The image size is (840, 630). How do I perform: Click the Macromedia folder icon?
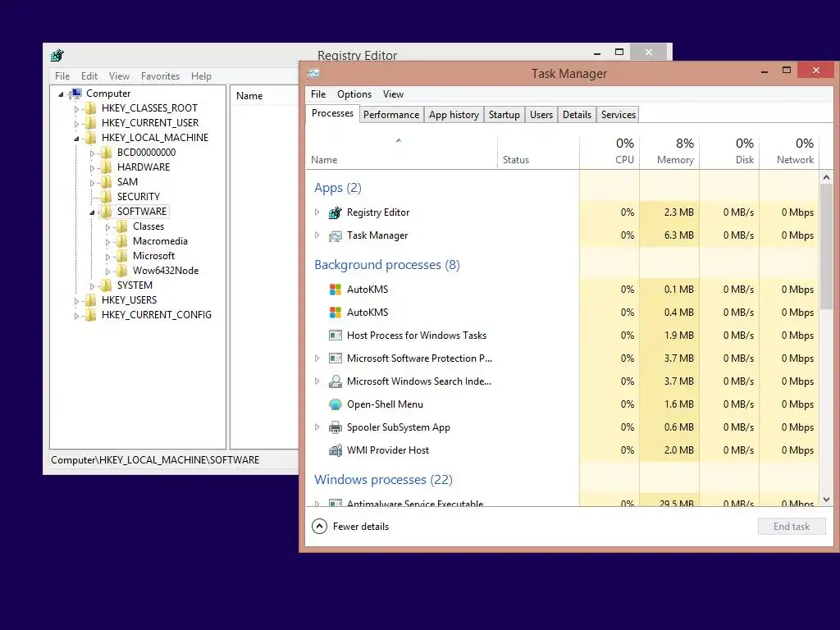(122, 242)
